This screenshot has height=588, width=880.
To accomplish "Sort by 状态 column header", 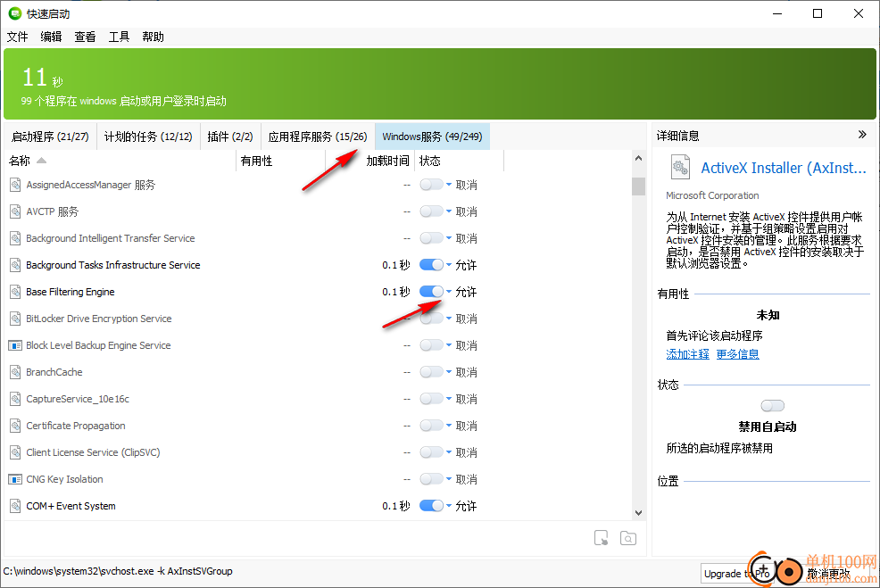I will pyautogui.click(x=459, y=161).
